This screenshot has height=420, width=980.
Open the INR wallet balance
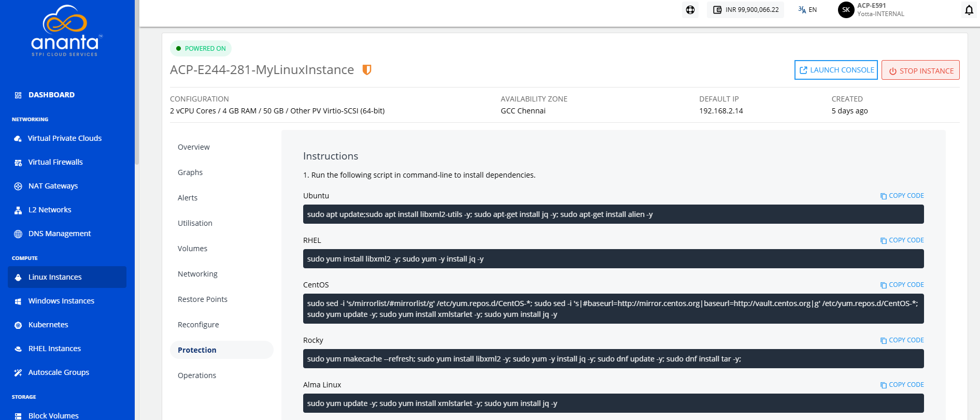746,10
